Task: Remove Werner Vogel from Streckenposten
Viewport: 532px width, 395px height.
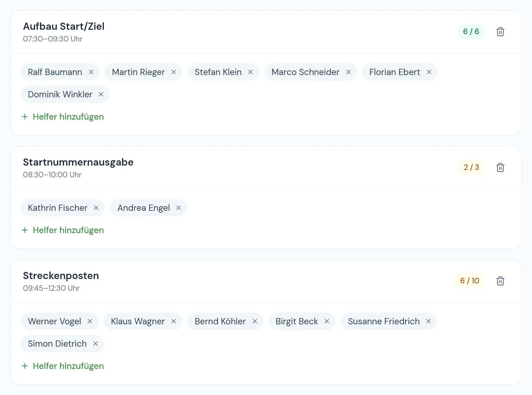Action: 90,321
